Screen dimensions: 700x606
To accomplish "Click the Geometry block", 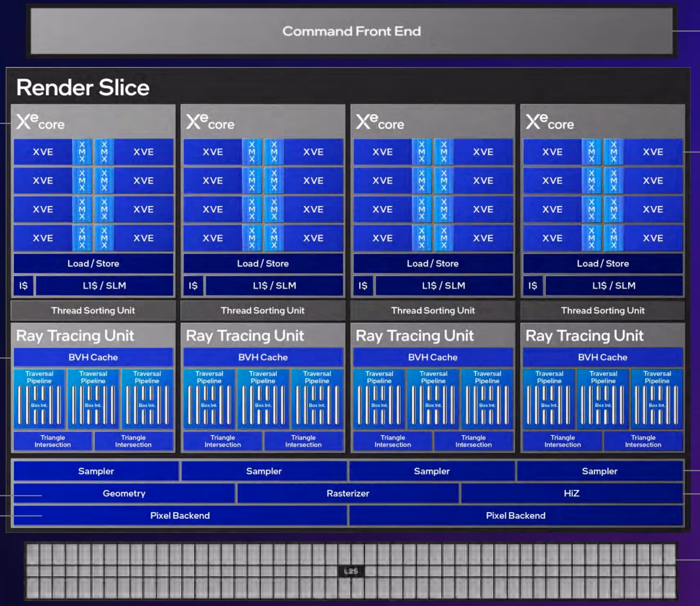I will (124, 493).
